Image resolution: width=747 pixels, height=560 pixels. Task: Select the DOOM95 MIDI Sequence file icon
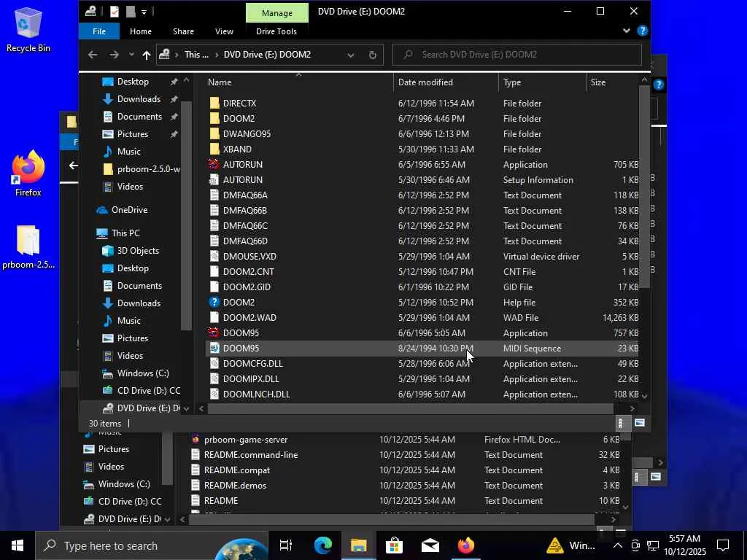point(214,348)
